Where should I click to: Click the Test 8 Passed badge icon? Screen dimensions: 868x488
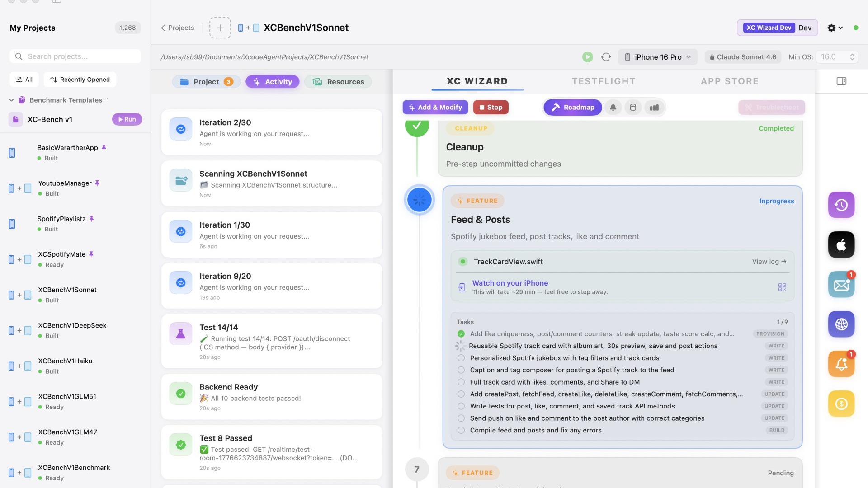pyautogui.click(x=181, y=445)
